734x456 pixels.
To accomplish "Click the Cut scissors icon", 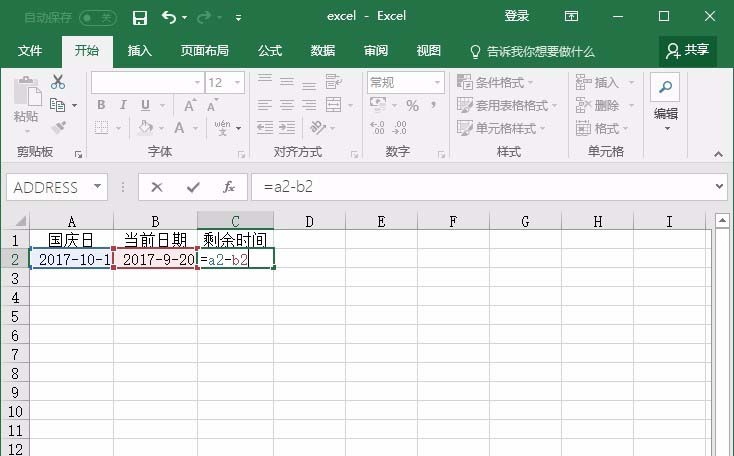I will (58, 82).
